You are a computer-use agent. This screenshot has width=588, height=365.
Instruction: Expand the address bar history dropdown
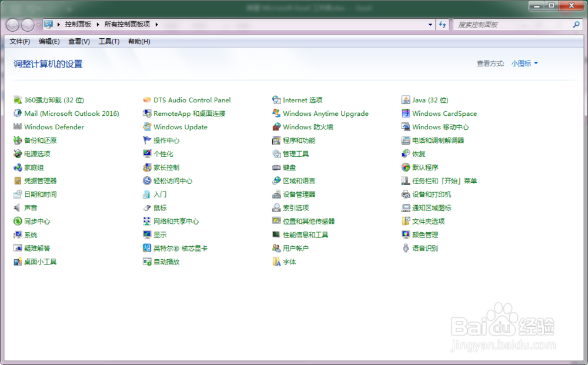tap(430, 25)
